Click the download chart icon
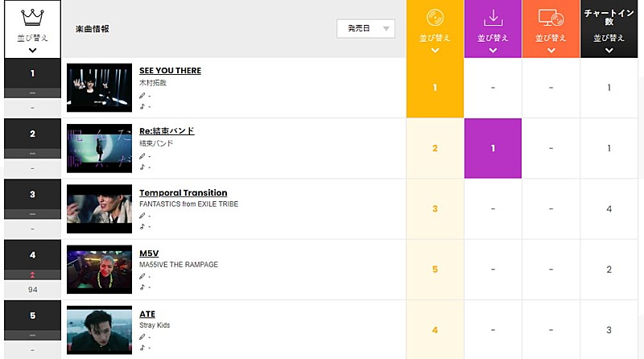644x359 pixels. tap(493, 16)
